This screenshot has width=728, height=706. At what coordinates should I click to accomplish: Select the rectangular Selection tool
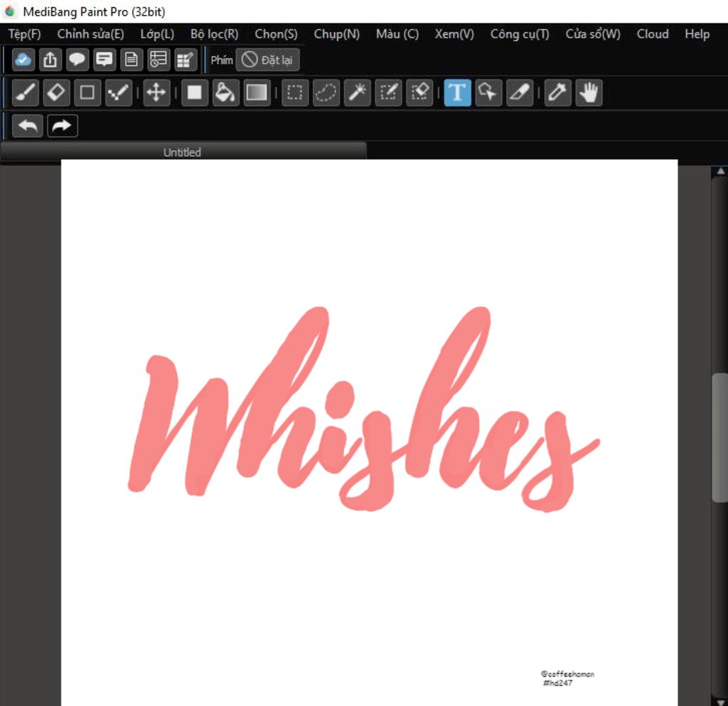tap(295, 93)
